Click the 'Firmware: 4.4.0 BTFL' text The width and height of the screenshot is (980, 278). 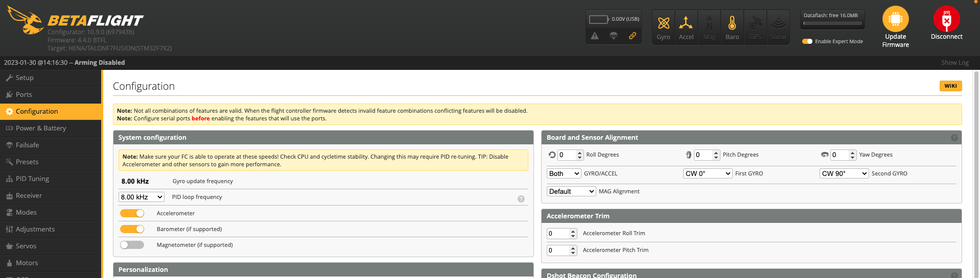click(77, 40)
